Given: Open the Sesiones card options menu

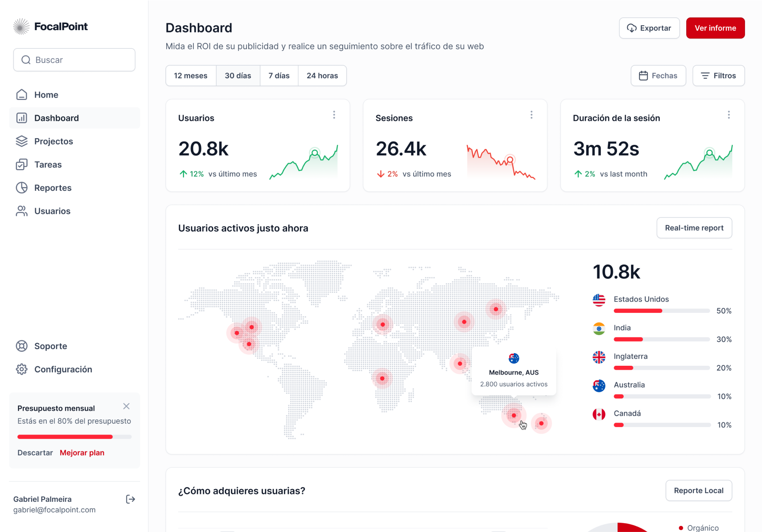Looking at the screenshot, I should click(x=531, y=115).
